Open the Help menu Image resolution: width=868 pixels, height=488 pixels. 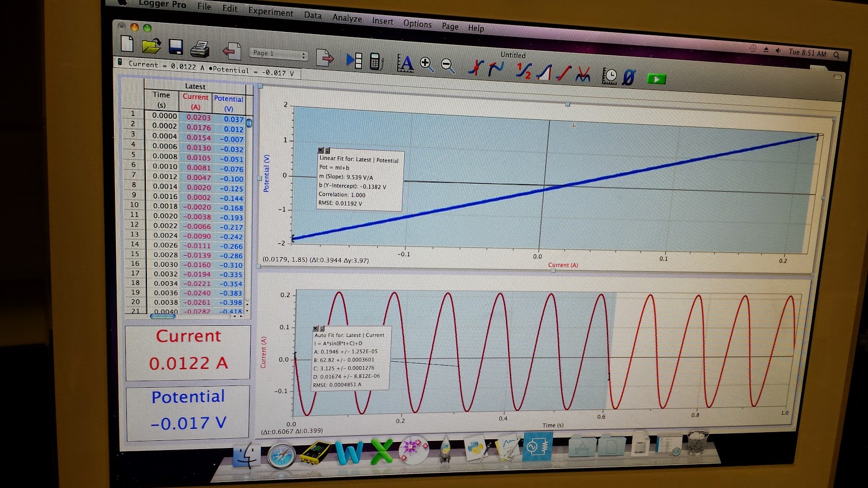pos(476,28)
